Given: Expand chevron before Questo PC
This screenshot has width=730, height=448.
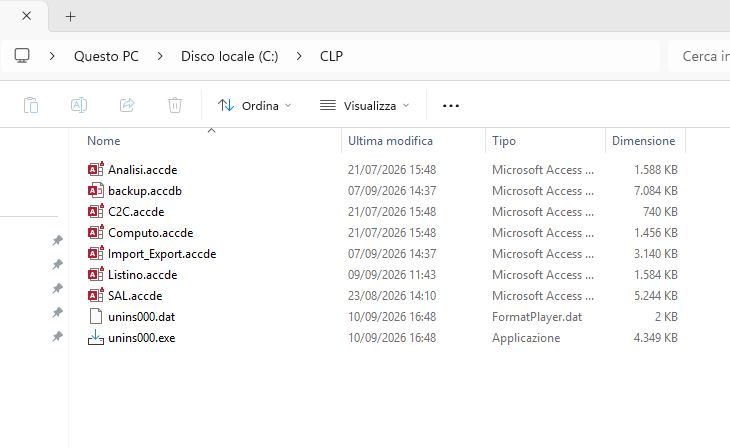Looking at the screenshot, I should click(52, 56).
